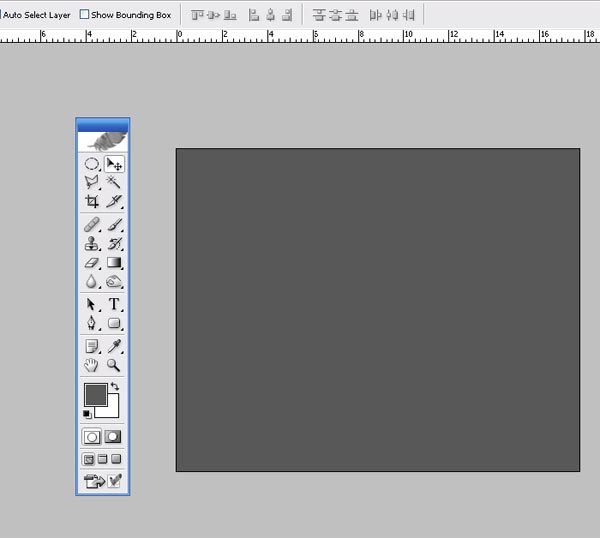Click the Distribute Vertical Centers button
This screenshot has width=600, height=538.
335,15
